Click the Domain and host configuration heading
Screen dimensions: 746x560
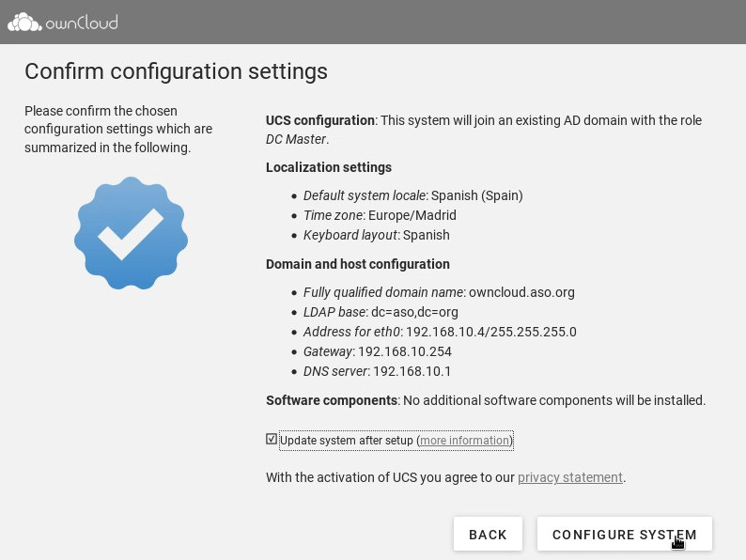[357, 264]
